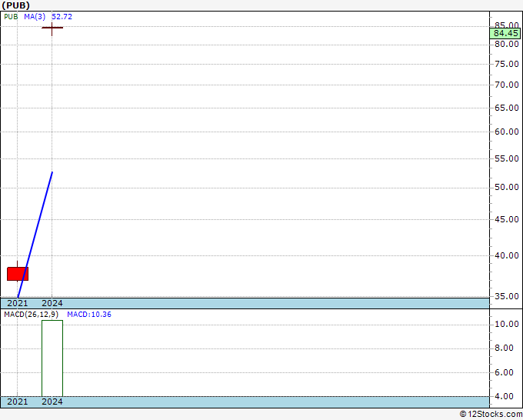Image resolution: width=523 pixels, height=420 pixels.
Task: Click the 65.00 price axis label
Action: coord(507,108)
